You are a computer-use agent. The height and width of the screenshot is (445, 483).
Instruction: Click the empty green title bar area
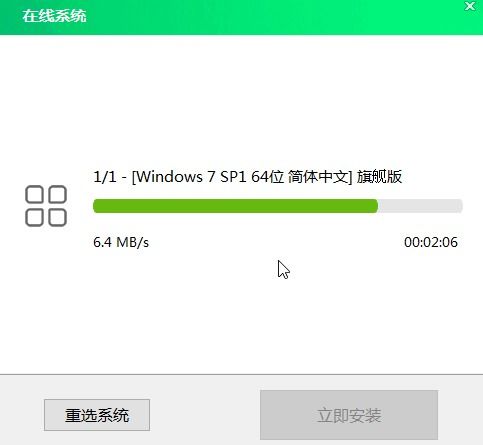(267, 17)
